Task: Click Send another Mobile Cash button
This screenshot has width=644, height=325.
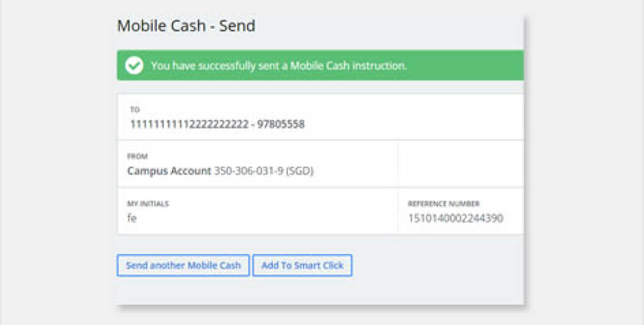Action: click(x=183, y=265)
